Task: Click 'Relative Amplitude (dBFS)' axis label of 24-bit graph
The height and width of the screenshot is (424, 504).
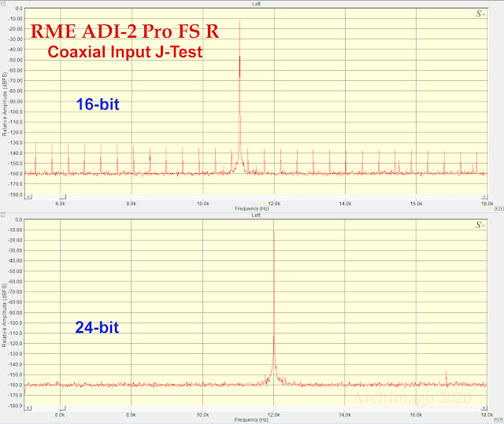Action: click(x=4, y=315)
